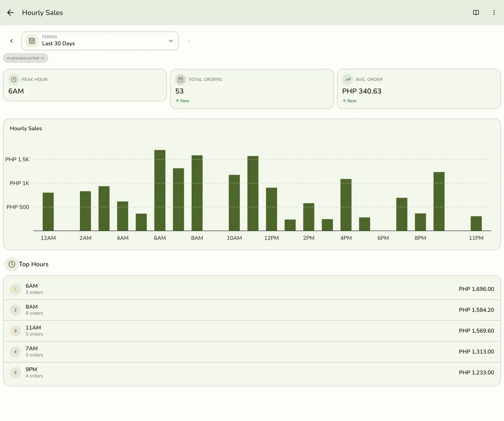This screenshot has width=504, height=421.
Task: Remove the vs previous period chip
Action: pyautogui.click(x=42, y=58)
